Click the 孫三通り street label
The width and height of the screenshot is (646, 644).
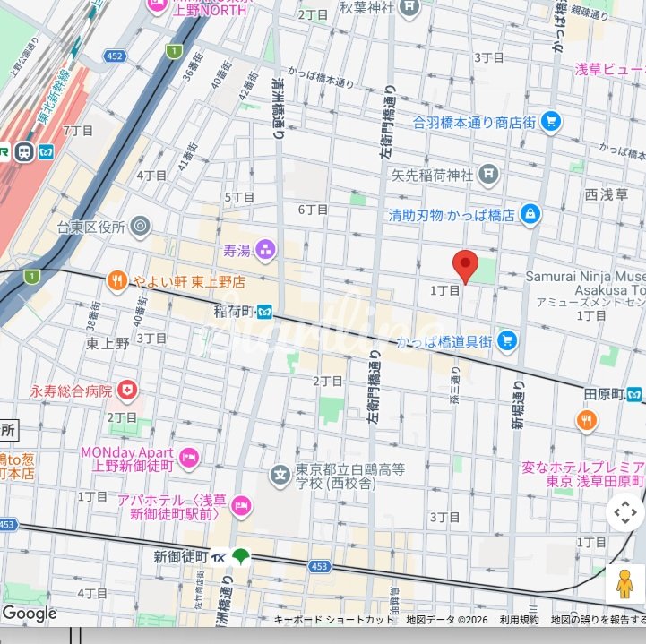(454, 385)
